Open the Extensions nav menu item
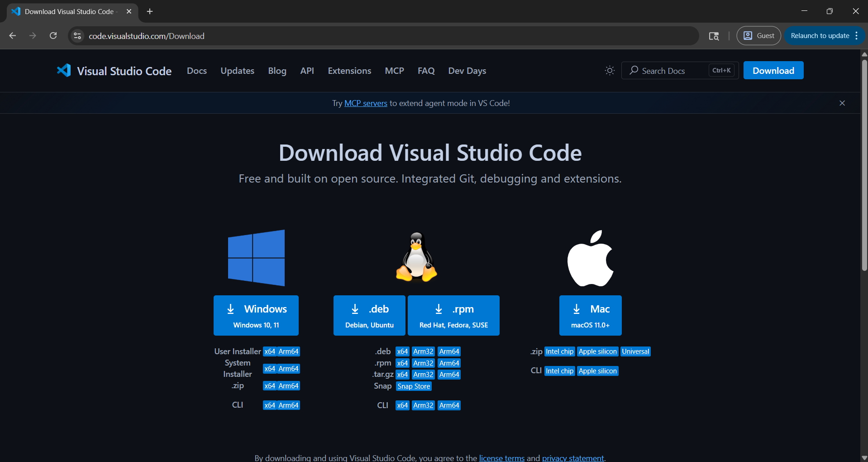The image size is (868, 462). [349, 71]
